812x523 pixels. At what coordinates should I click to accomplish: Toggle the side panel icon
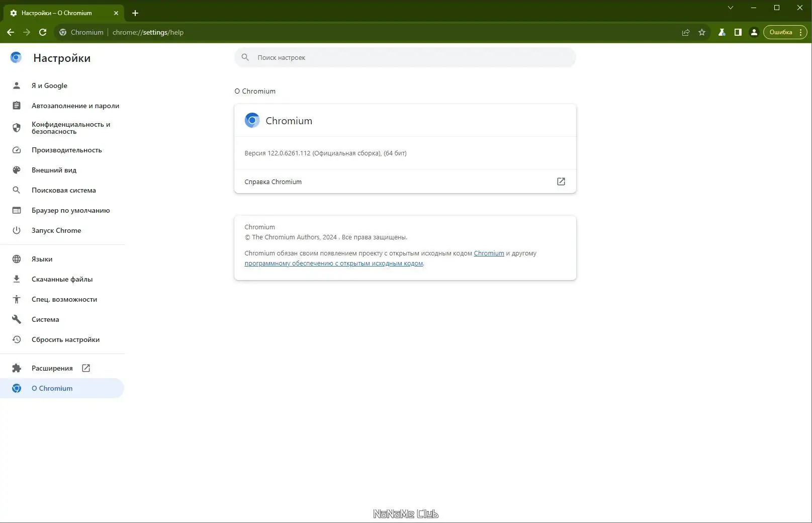point(738,32)
